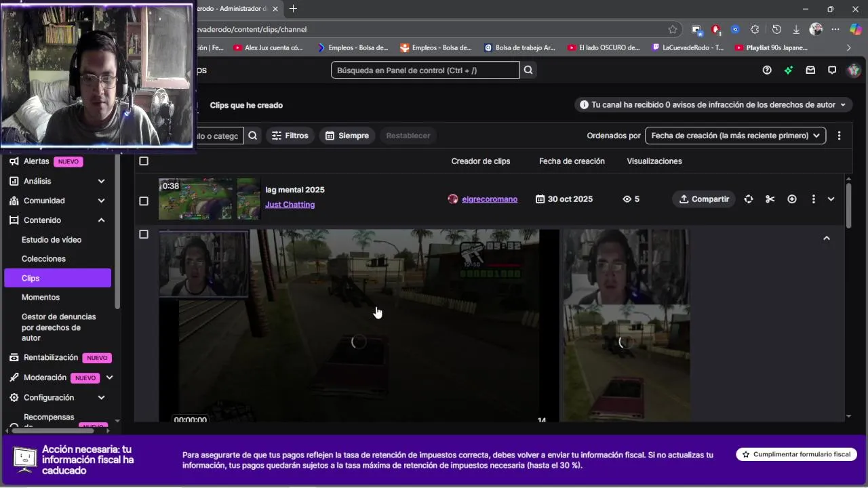The width and height of the screenshot is (868, 488).
Task: Click the vertical clip preview on the right
Action: pos(627,325)
